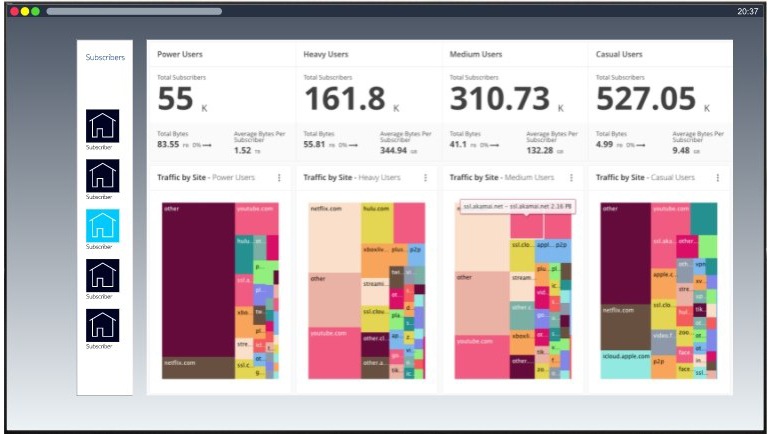Viewport: 771px width, 434px height.
Task: Click orange xboxliv... block in Heavy Users treemap
Action: [376, 260]
